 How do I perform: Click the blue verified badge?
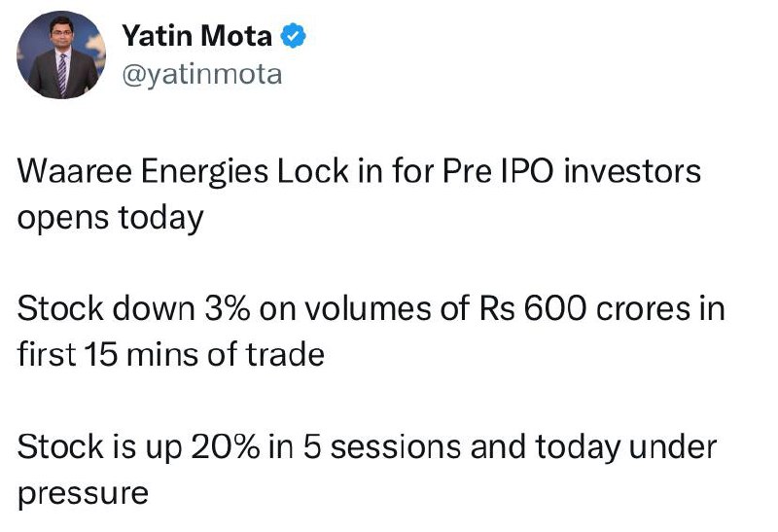point(294,36)
